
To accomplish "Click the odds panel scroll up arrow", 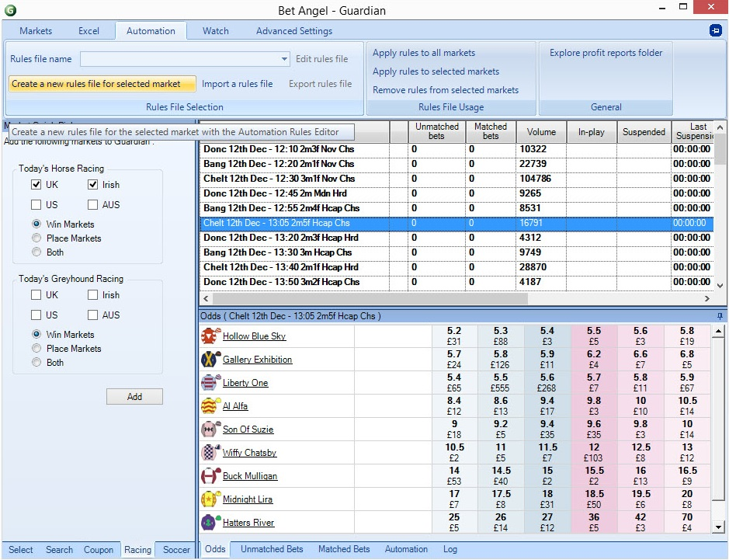I will click(x=718, y=332).
